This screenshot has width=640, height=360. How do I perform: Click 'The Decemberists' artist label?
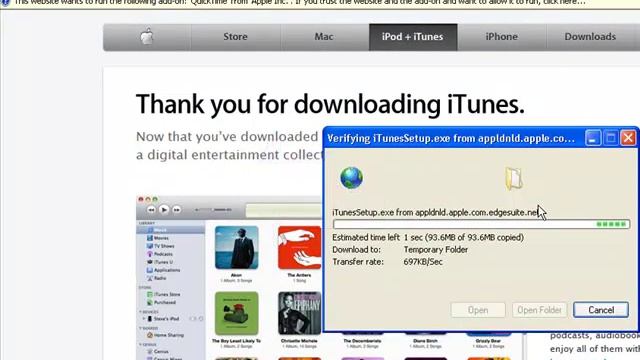(362, 341)
